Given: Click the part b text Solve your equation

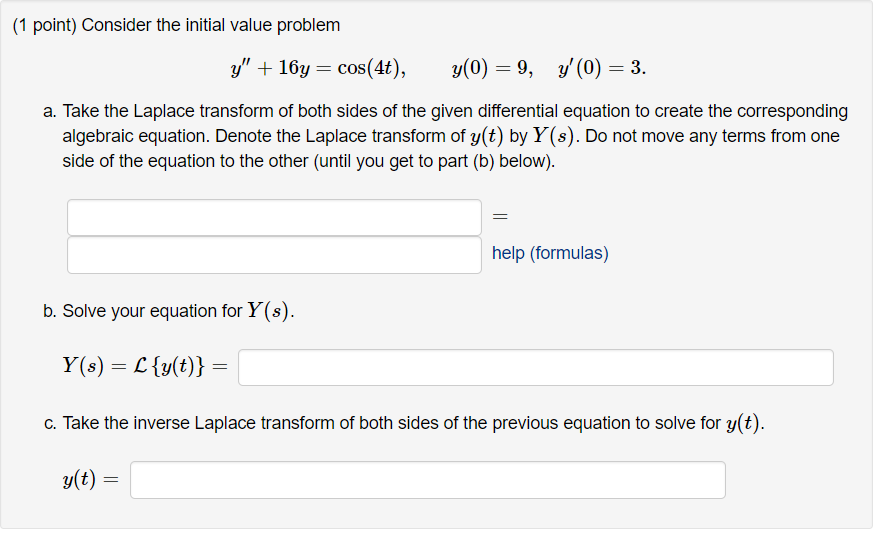Looking at the screenshot, I should [x=153, y=311].
